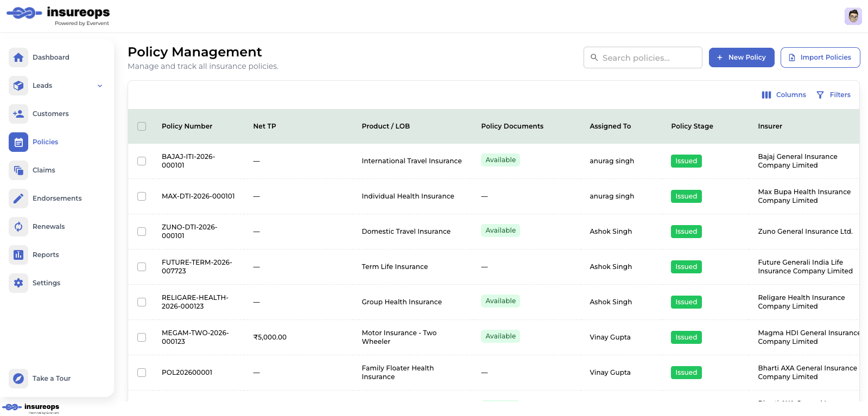Click Available badge for ZUNO-DTI policy

click(x=500, y=231)
